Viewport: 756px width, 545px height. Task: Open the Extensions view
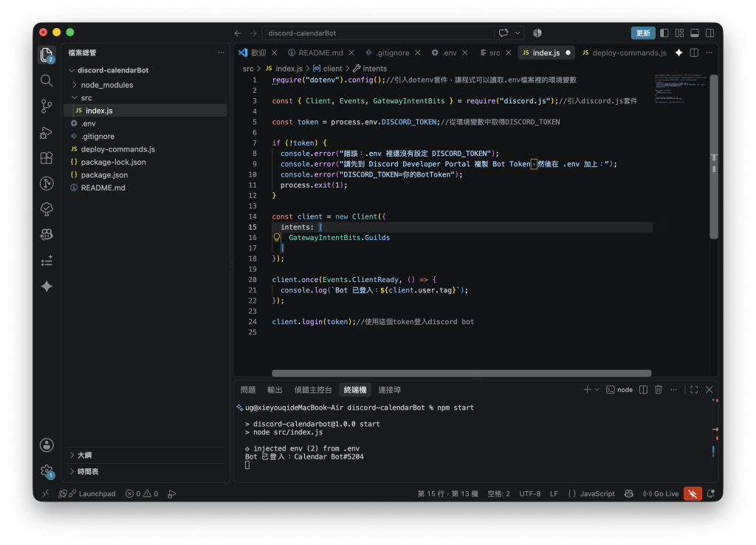point(47,158)
